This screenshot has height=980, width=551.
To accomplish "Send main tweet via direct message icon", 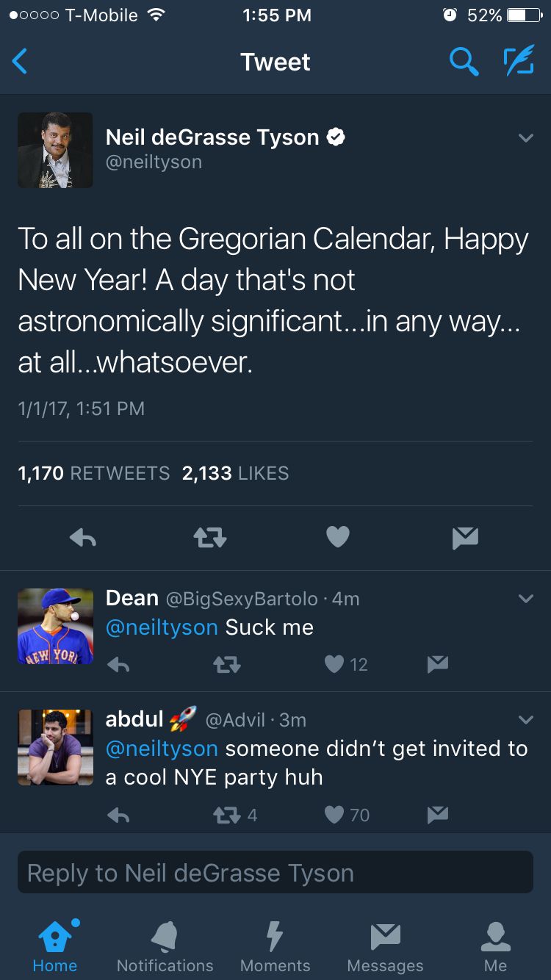I will [465, 538].
